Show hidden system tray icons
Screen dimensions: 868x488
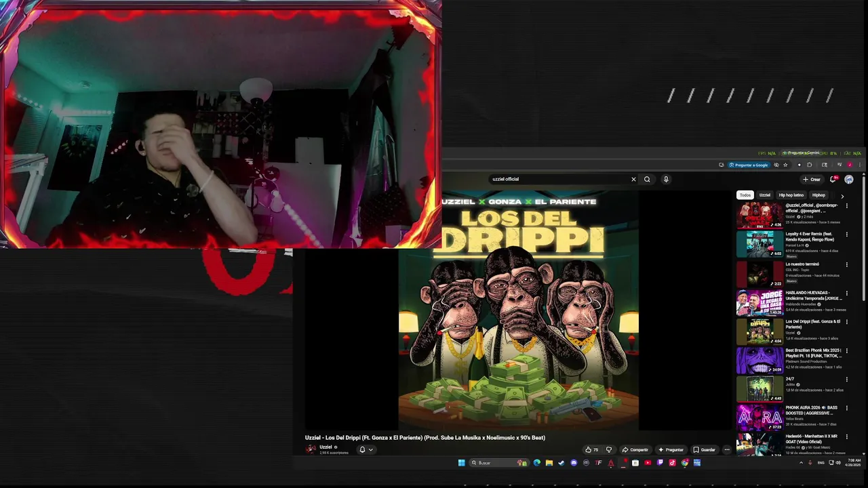[801, 463]
